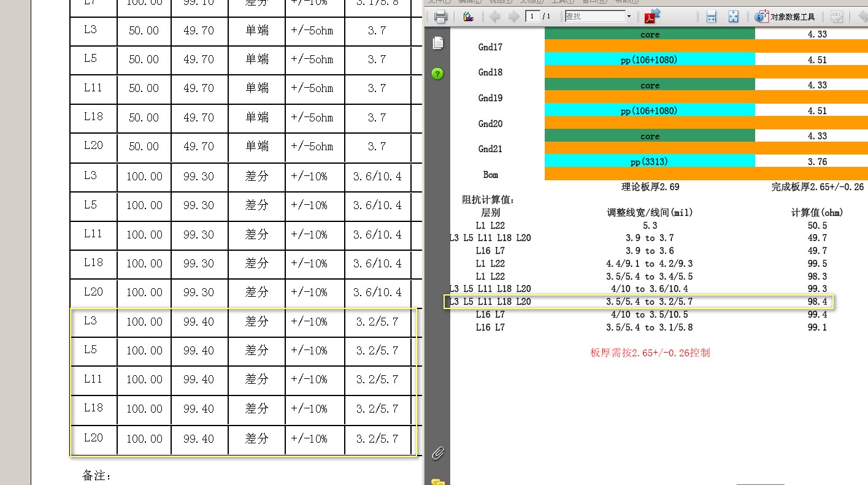
Task: Click the Gnd20 layer label
Action: pyautogui.click(x=490, y=124)
